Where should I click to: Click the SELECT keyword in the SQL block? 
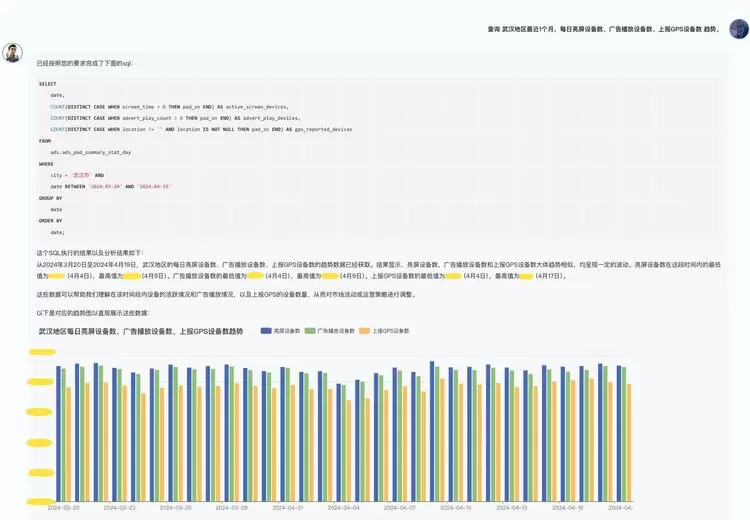(47, 84)
